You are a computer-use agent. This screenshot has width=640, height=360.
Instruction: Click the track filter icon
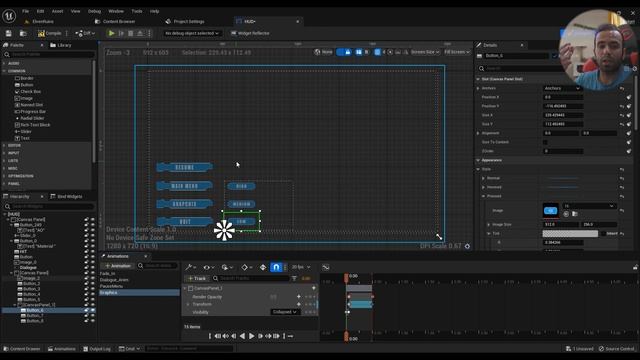point(294,278)
